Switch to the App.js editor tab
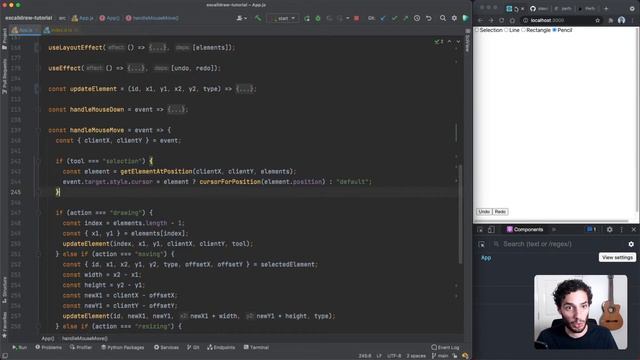 pos(24,30)
